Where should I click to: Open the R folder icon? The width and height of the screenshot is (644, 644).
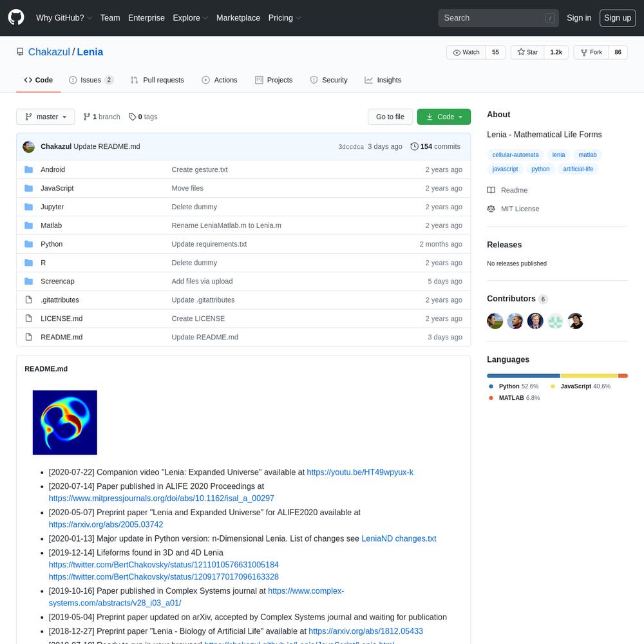coord(28,263)
